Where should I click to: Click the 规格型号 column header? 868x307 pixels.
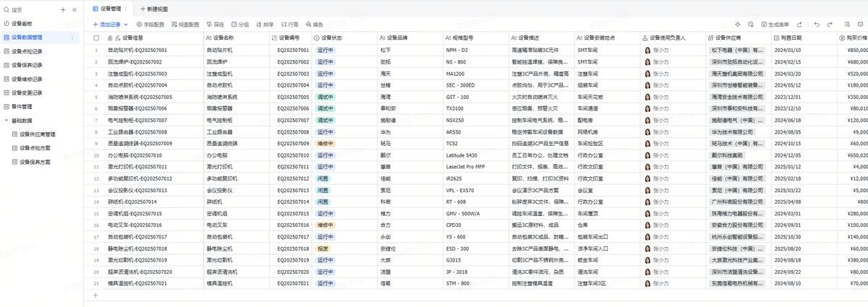click(x=475, y=37)
